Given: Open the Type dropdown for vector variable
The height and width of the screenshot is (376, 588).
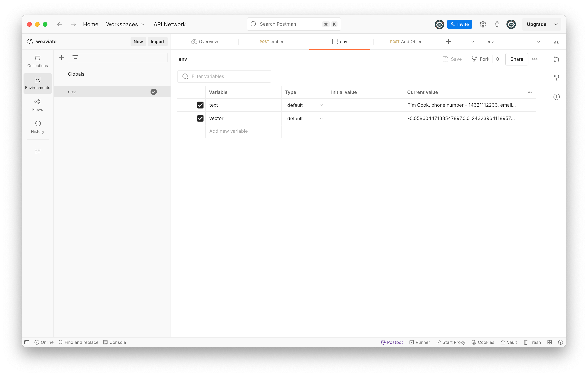Looking at the screenshot, I should tap(305, 118).
